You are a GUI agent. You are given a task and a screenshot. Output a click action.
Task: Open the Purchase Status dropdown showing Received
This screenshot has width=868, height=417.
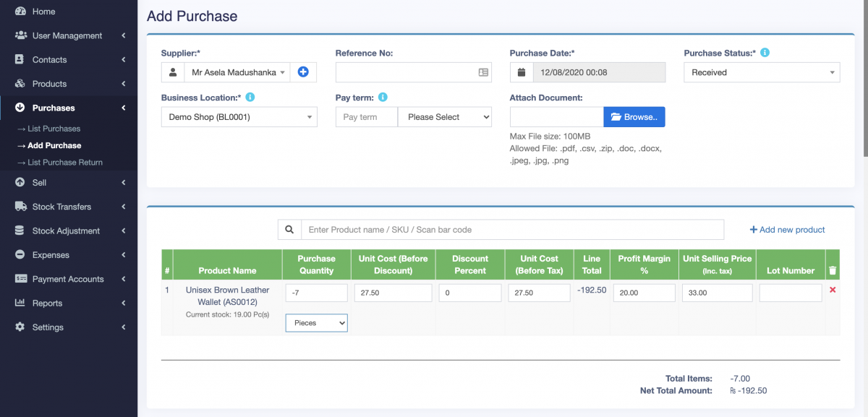click(762, 72)
